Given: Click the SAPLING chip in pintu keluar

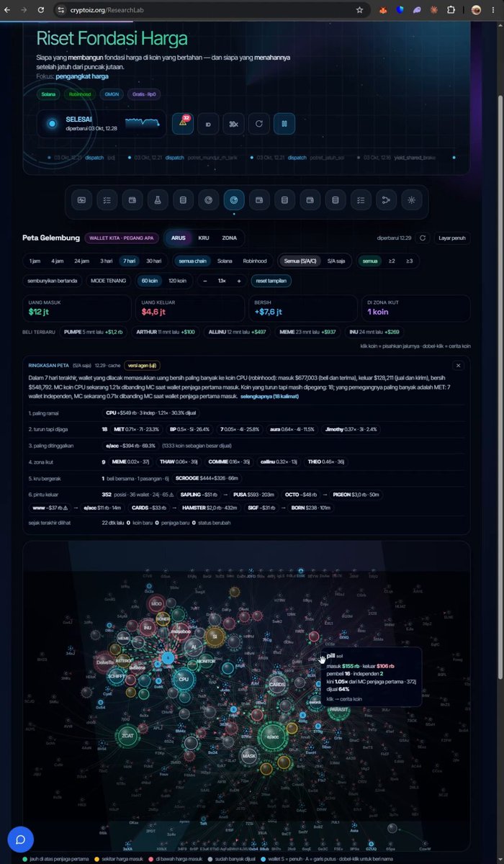Looking at the screenshot, I should click(199, 495).
